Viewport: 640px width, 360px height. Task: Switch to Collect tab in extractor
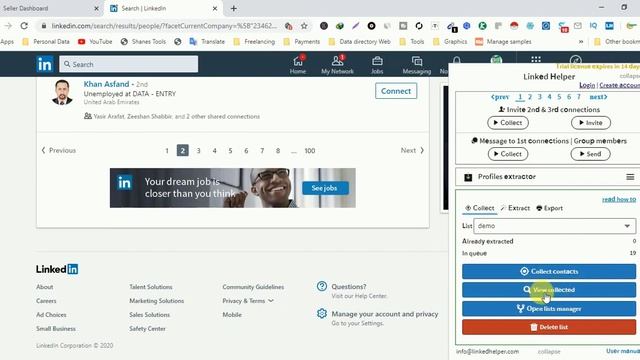480,208
